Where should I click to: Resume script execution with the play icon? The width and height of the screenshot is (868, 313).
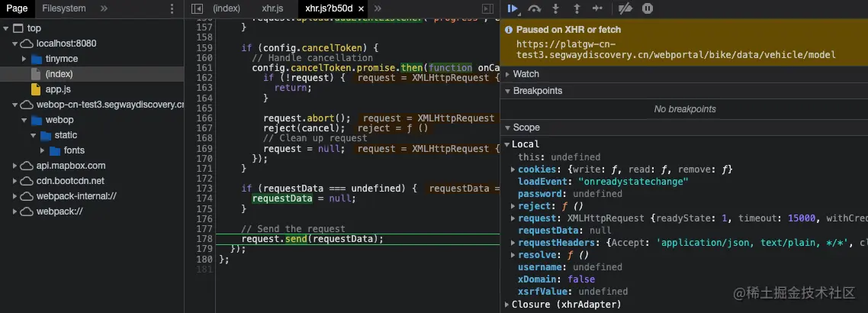pos(513,8)
